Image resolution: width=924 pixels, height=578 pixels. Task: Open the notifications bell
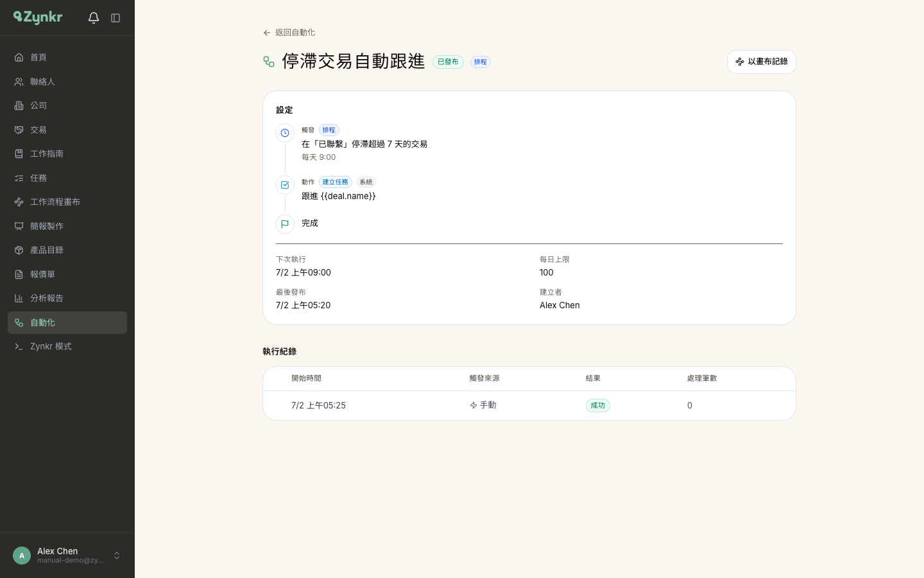[x=94, y=18]
